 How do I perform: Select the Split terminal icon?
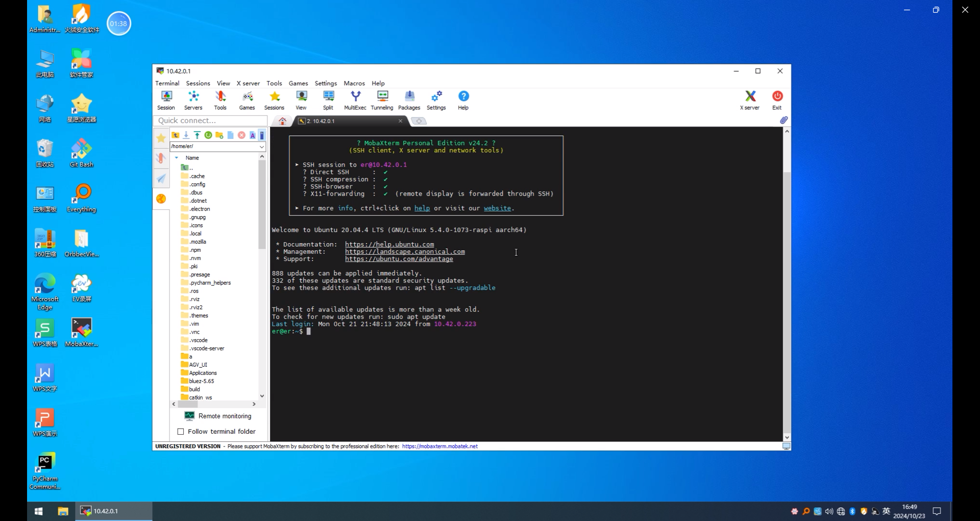pyautogui.click(x=328, y=100)
